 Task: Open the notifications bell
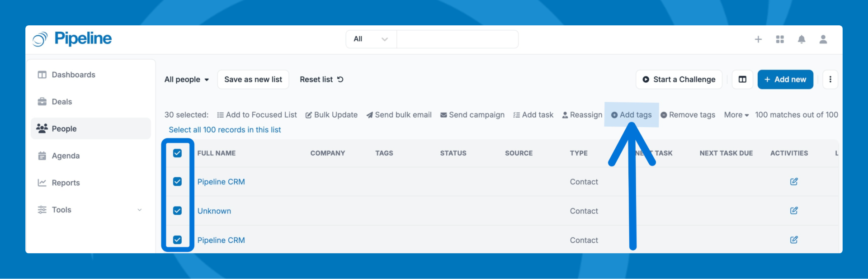pos(802,39)
